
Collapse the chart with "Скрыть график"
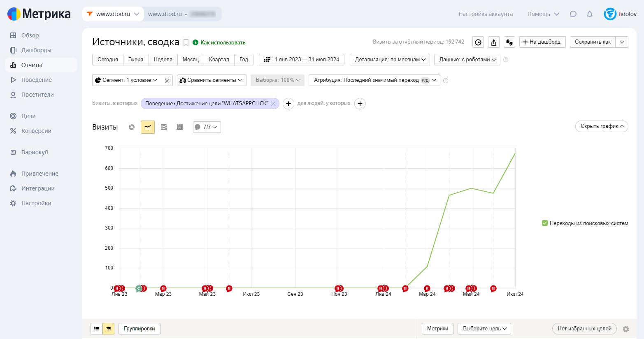tap(601, 126)
